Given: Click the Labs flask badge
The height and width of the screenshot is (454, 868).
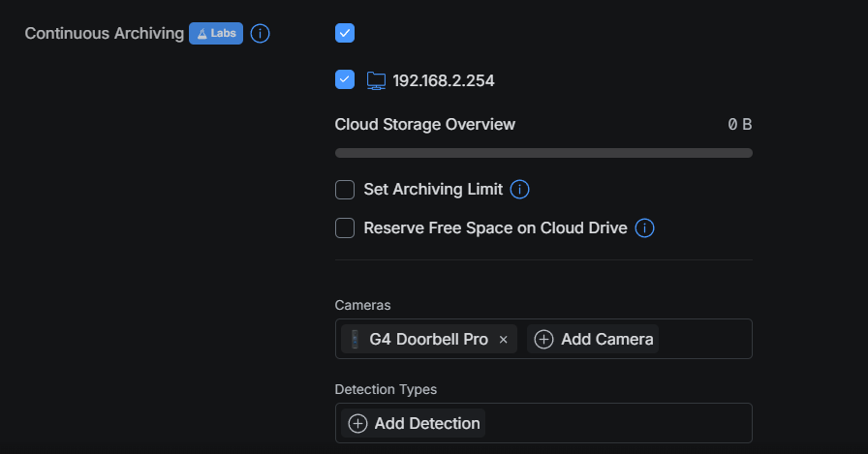Looking at the screenshot, I should pos(216,33).
